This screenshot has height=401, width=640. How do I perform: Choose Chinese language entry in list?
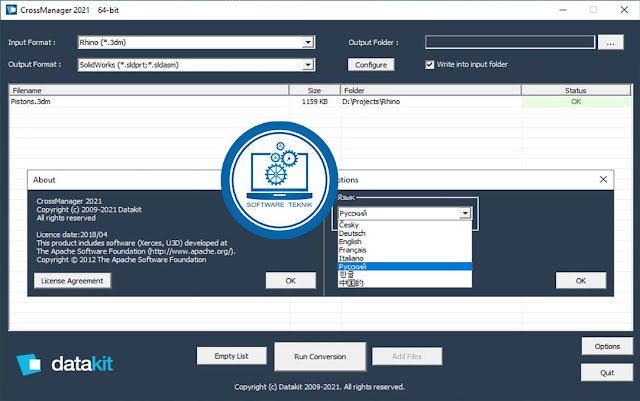point(405,283)
